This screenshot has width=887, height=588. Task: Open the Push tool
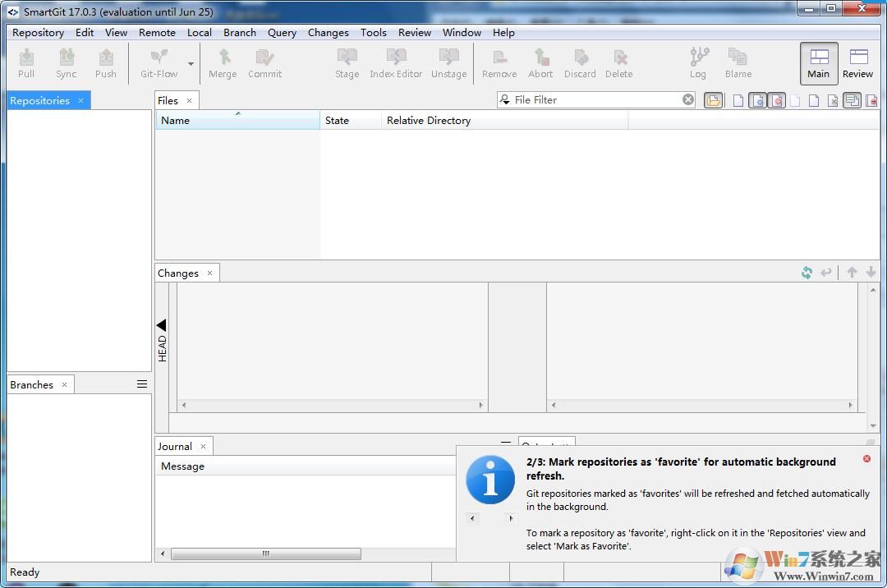(106, 62)
